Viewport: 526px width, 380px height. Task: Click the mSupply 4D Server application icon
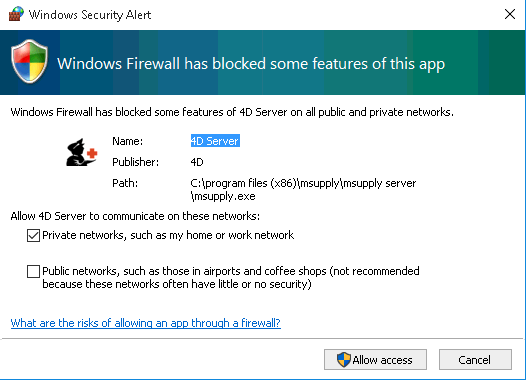82,152
